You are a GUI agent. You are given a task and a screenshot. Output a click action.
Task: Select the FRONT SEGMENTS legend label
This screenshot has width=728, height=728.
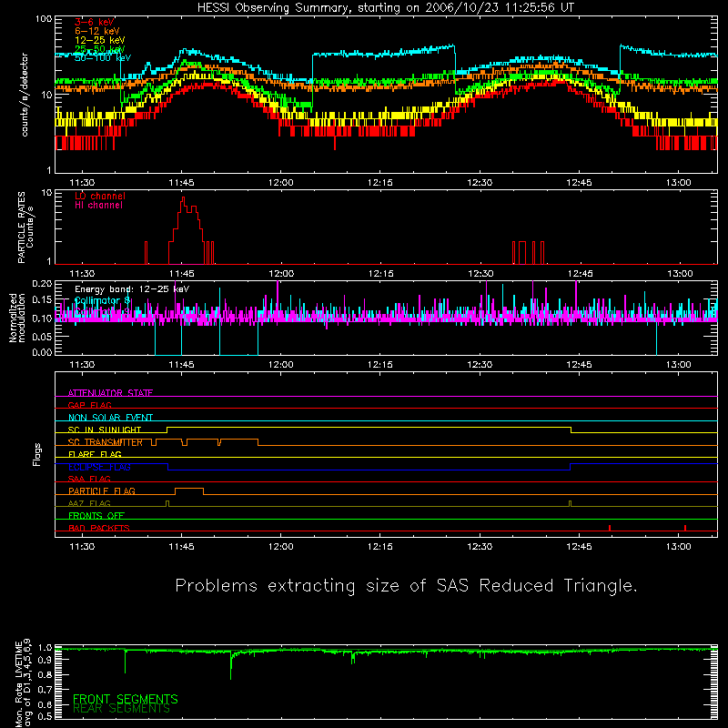pos(126,699)
